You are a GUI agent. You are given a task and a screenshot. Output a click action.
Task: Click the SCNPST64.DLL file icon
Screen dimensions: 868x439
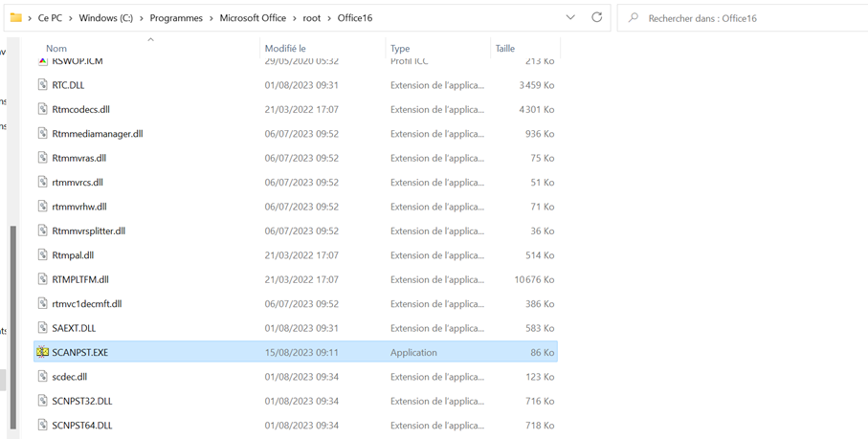pyautogui.click(x=43, y=426)
